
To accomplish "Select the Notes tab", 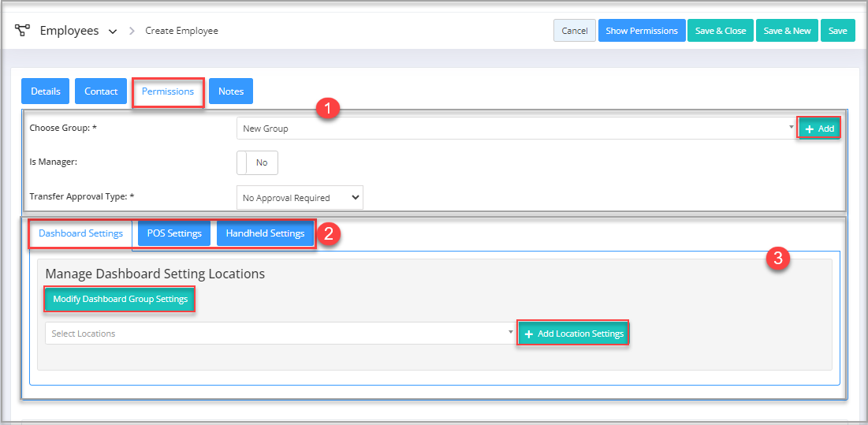I will (x=231, y=91).
